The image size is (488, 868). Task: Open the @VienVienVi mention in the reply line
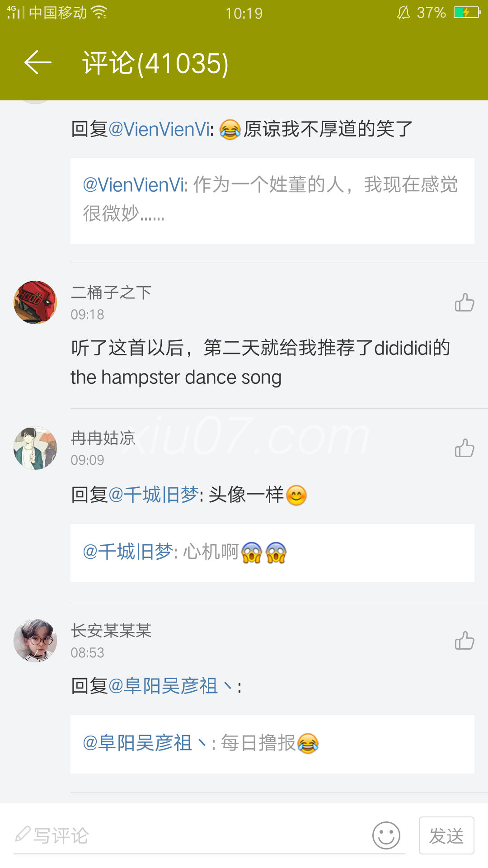pyautogui.click(x=160, y=129)
